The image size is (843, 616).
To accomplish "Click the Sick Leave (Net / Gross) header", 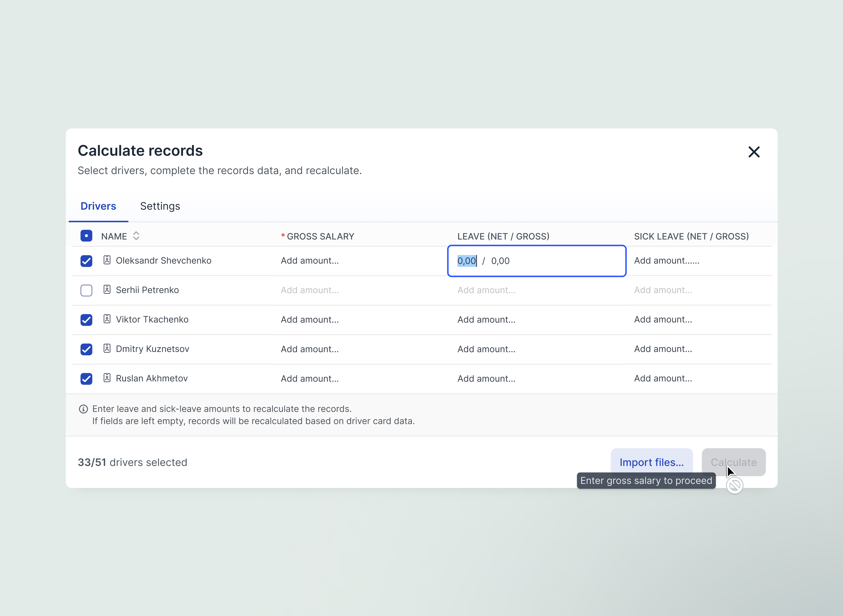I will (x=691, y=236).
